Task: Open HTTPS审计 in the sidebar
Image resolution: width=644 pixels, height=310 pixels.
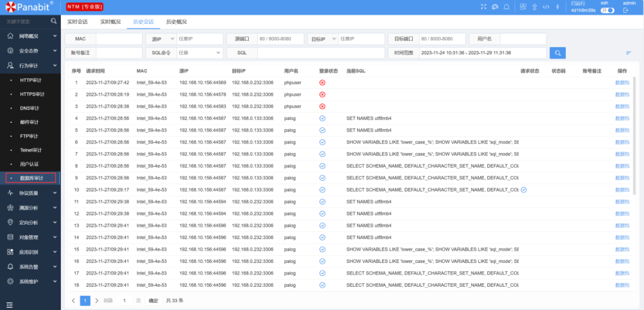Action: click(x=32, y=94)
